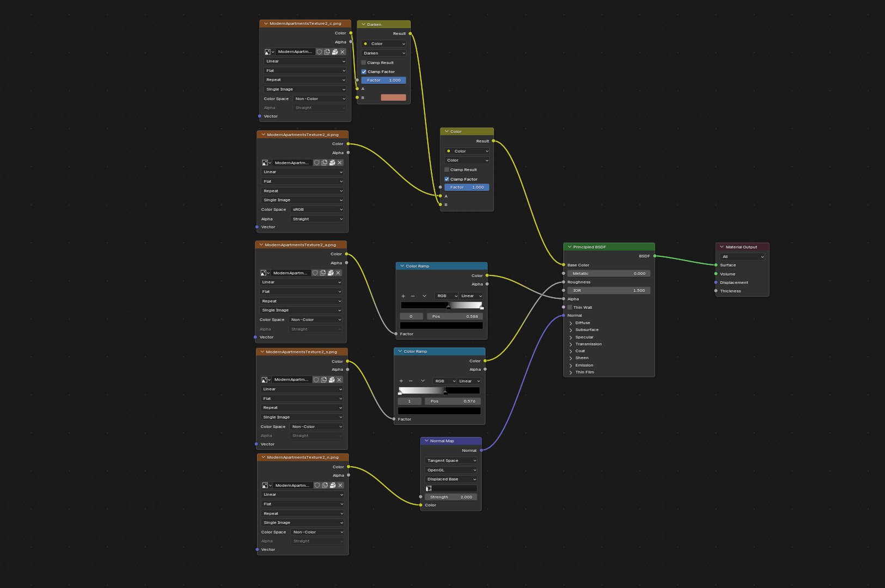The width and height of the screenshot is (885, 588).
Task: Click IOR 1.500 field in Principled BSDF
Action: point(609,291)
